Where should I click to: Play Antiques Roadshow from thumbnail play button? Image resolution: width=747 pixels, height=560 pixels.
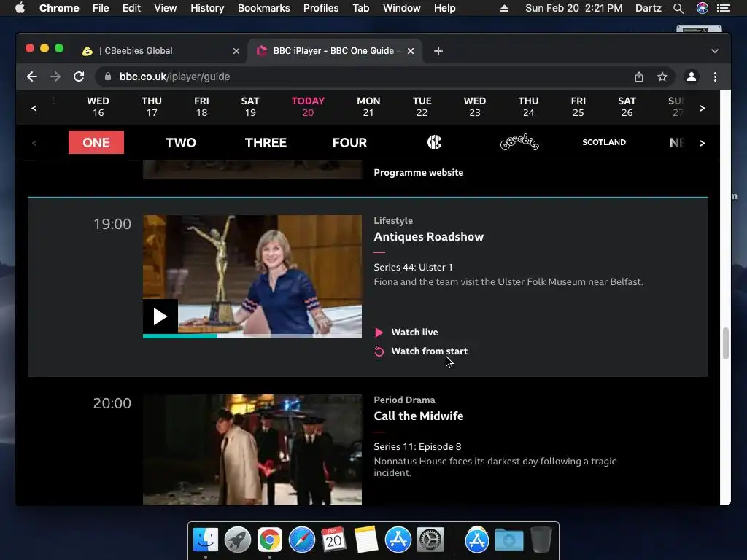coord(160,316)
